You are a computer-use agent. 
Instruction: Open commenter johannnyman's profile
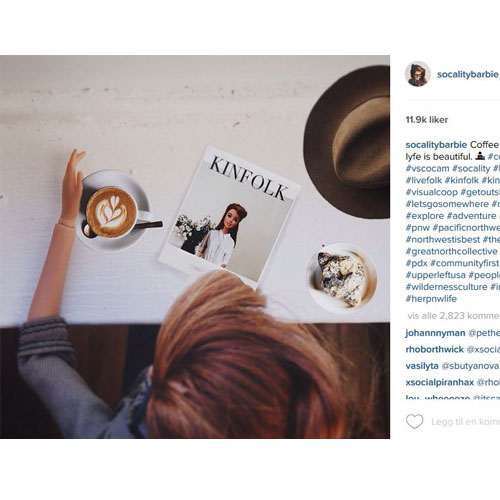point(435,333)
